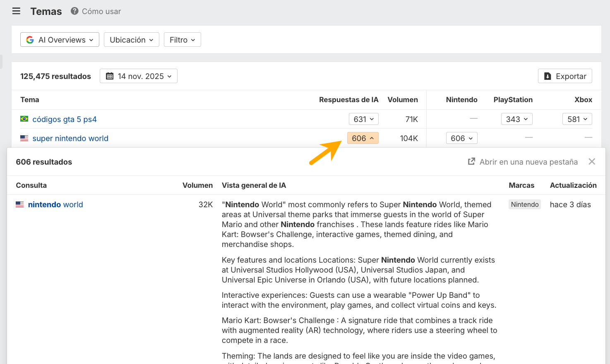610x364 pixels.
Task: Open the hamburger navigation menu
Action: pos(16,11)
